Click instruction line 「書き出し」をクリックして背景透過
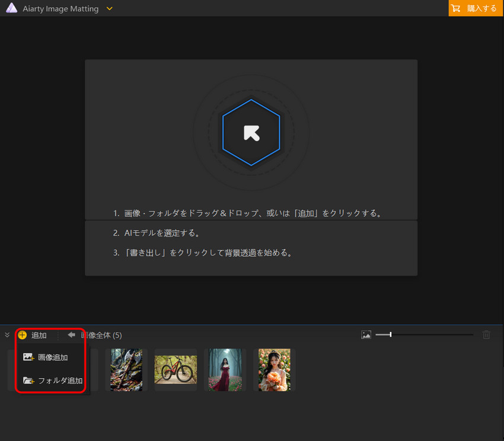This screenshot has height=441, width=504. pyautogui.click(x=203, y=253)
